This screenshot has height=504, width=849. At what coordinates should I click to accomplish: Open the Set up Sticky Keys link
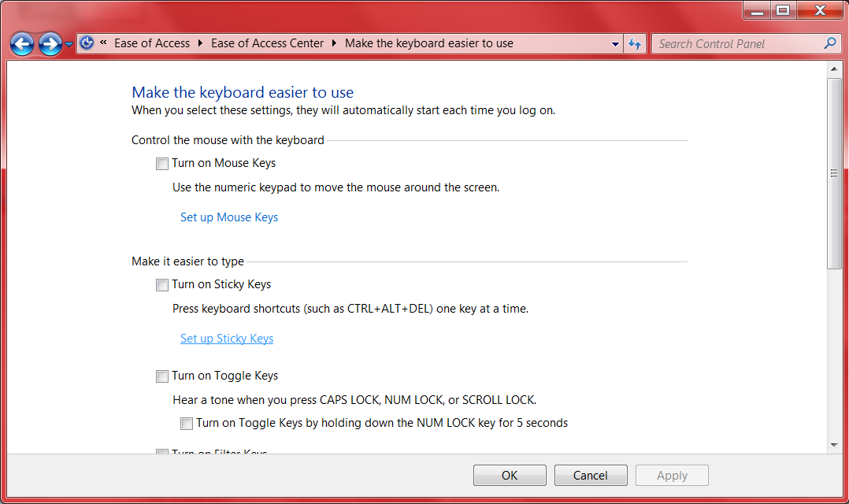tap(227, 339)
